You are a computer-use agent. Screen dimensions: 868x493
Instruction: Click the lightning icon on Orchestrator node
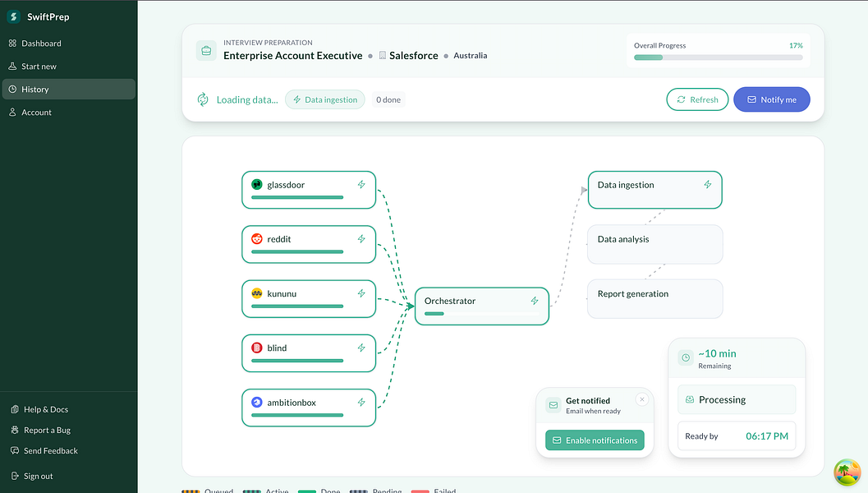535,301
